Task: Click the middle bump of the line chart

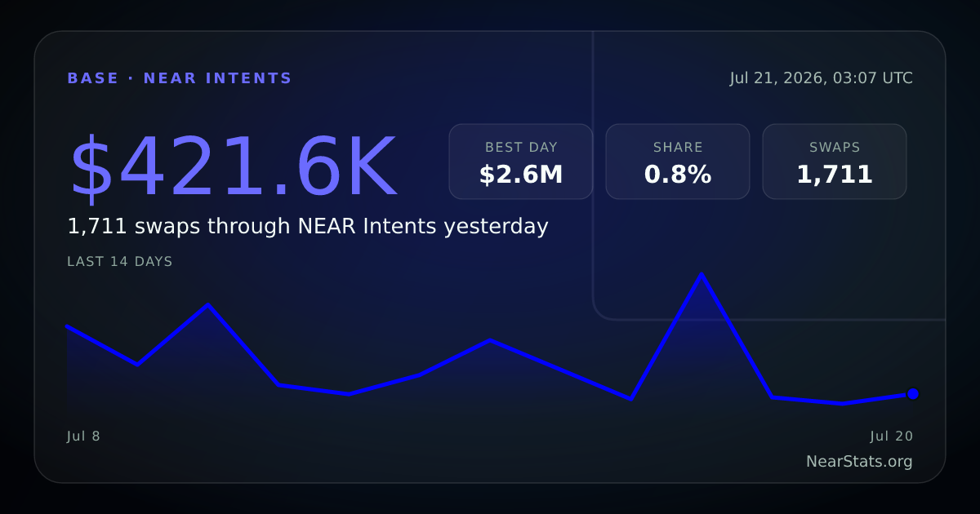Action: [x=490, y=339]
